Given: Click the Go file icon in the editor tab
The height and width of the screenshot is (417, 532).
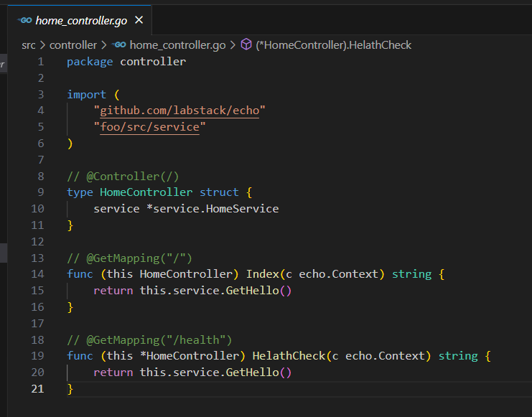Looking at the screenshot, I should [x=24, y=21].
